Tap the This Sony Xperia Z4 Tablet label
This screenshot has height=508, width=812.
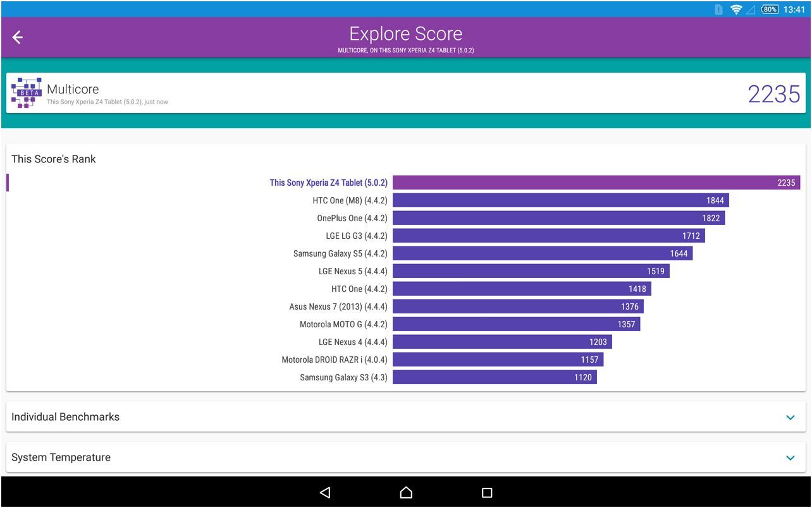[329, 182]
